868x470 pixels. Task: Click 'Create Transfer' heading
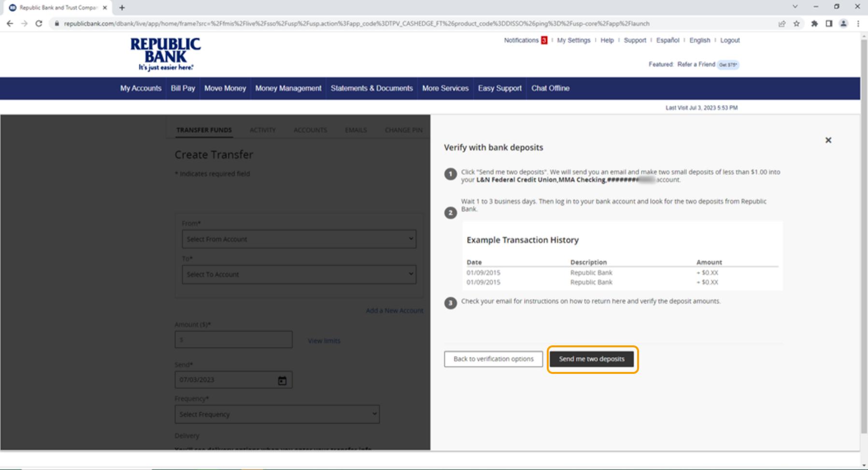click(214, 155)
